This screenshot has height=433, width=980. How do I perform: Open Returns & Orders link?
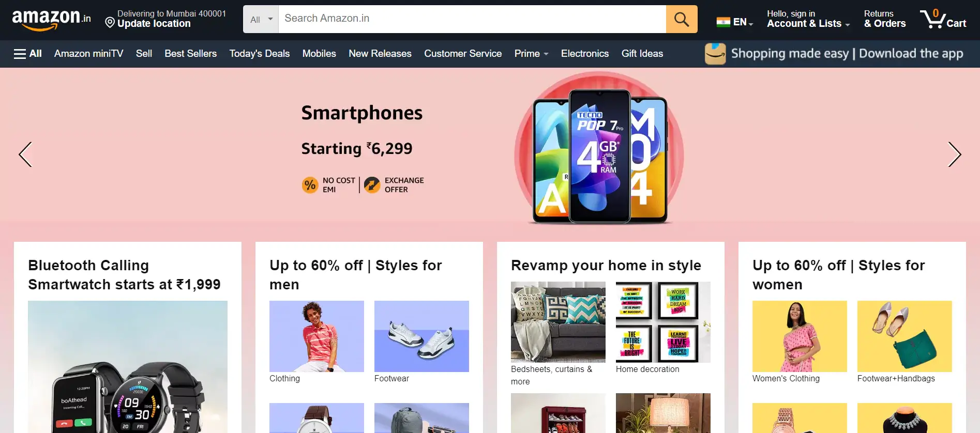point(884,19)
